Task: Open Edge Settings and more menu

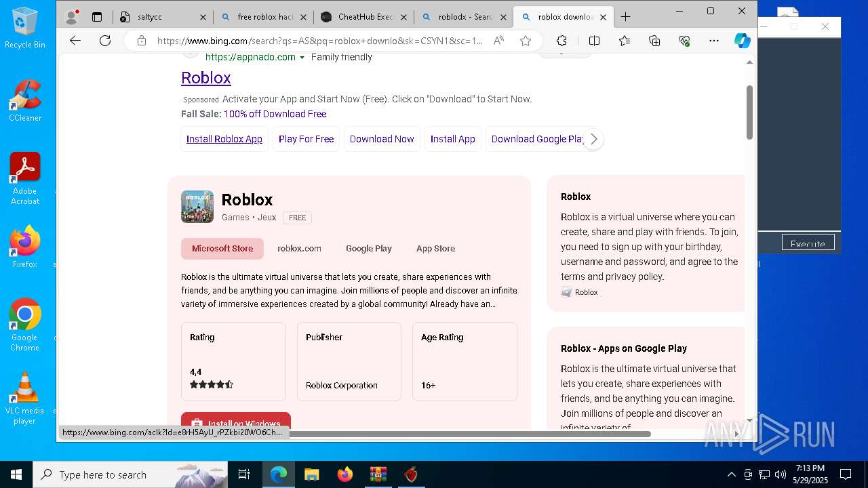Action: 714,41
